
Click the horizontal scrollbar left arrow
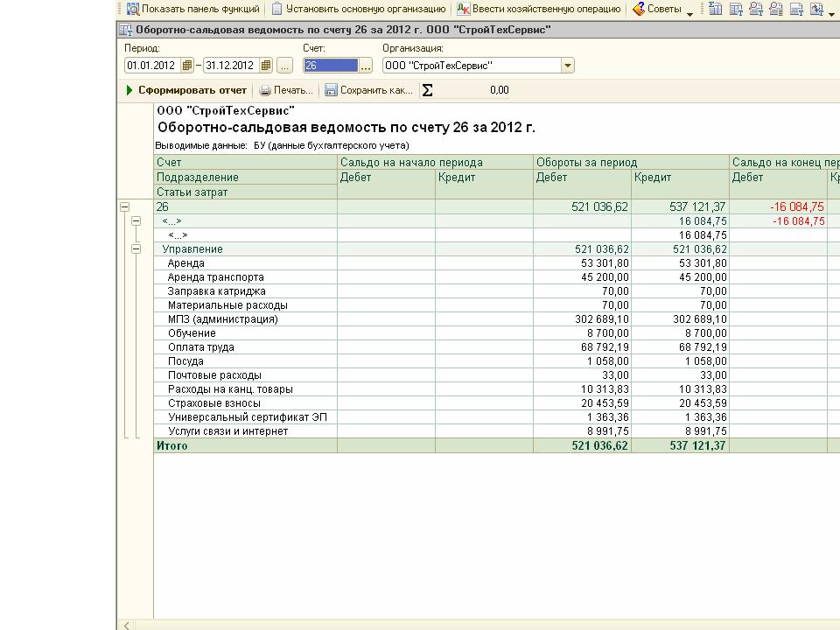coord(126,625)
